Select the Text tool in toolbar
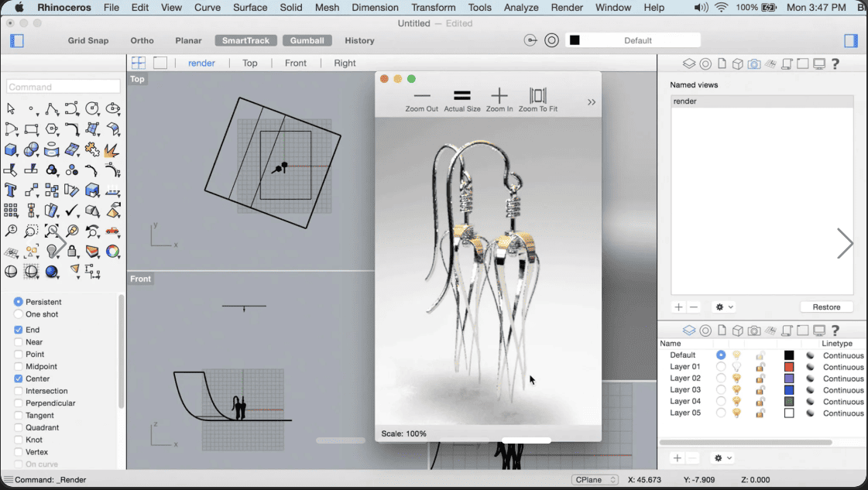 (x=11, y=190)
